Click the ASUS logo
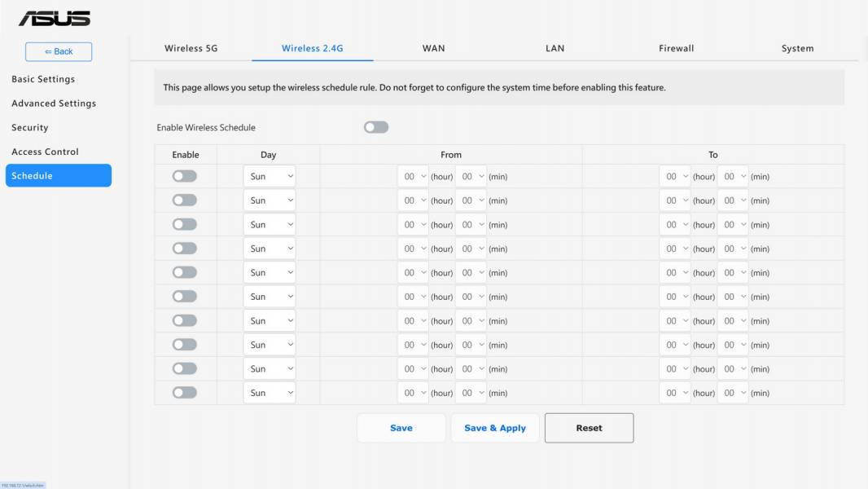Screen dimensions: 868x489 (x=55, y=19)
